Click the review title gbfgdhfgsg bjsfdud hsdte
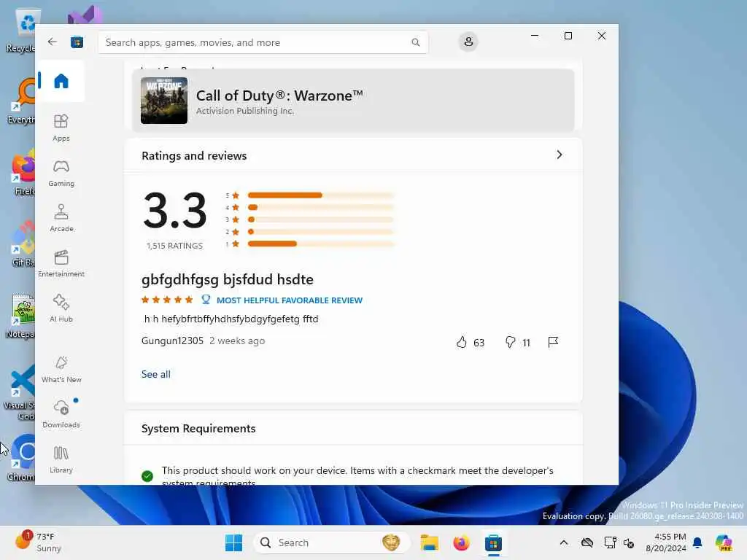 click(228, 279)
